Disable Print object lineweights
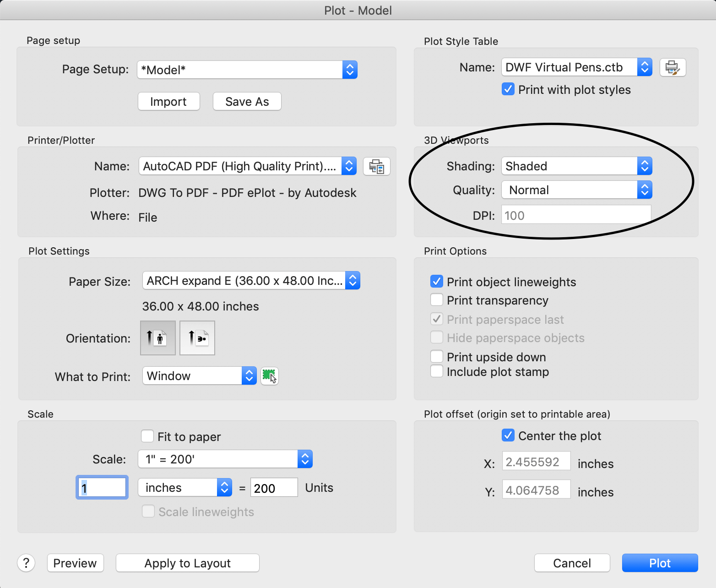 [x=437, y=282]
